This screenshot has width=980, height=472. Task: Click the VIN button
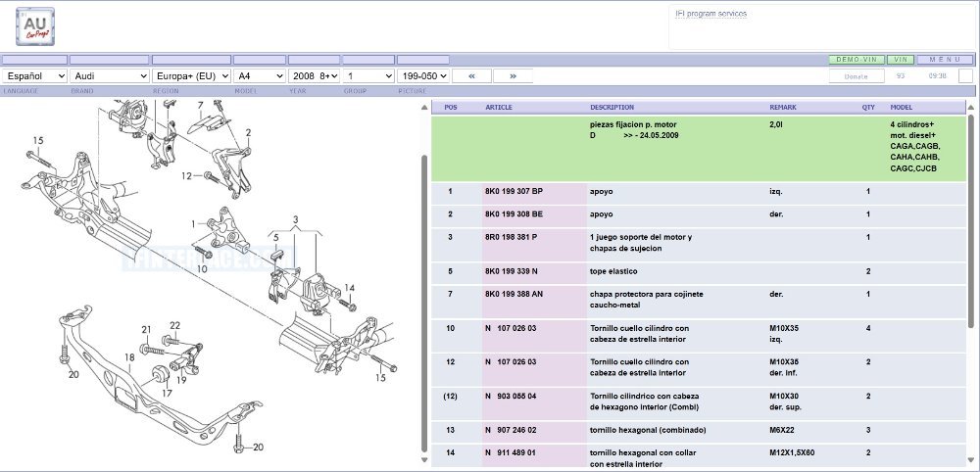click(x=900, y=60)
